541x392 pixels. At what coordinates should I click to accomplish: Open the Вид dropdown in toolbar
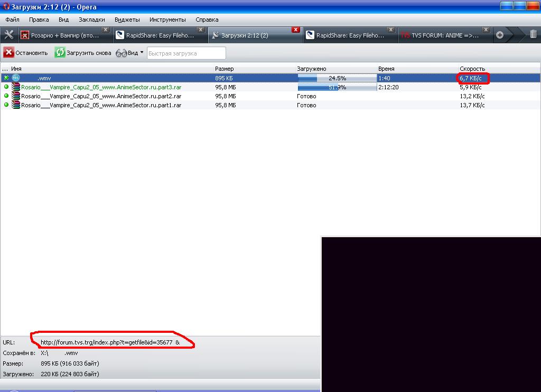(x=130, y=53)
